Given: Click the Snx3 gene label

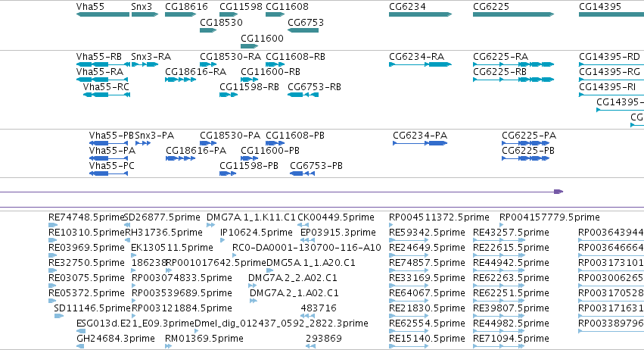Looking at the screenshot, I should (x=142, y=7).
